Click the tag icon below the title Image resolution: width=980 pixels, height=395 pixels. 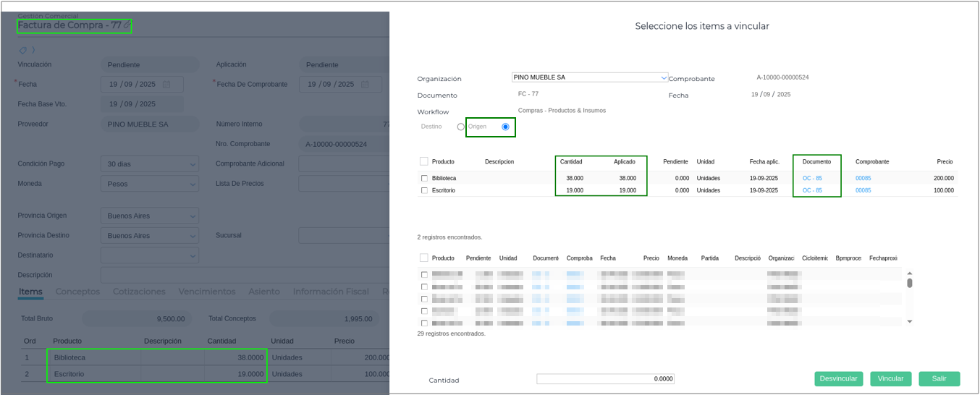(x=22, y=51)
